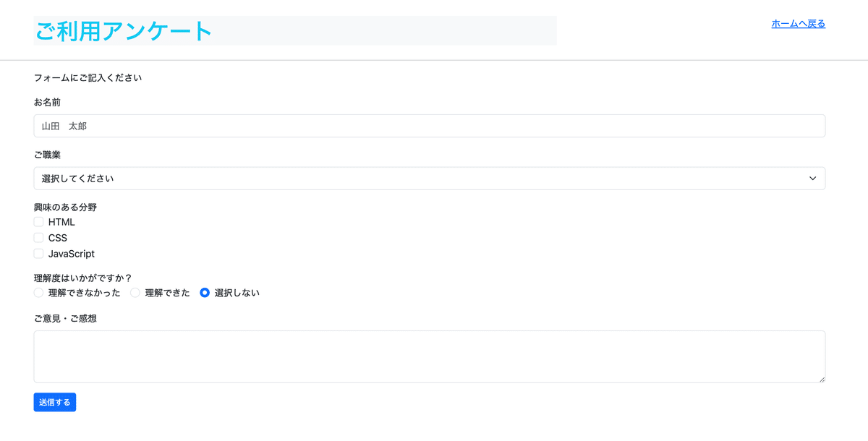Screen dimensions: 868x441
Task: Click the フォームにご記入ください instruction text
Action: tap(88, 77)
